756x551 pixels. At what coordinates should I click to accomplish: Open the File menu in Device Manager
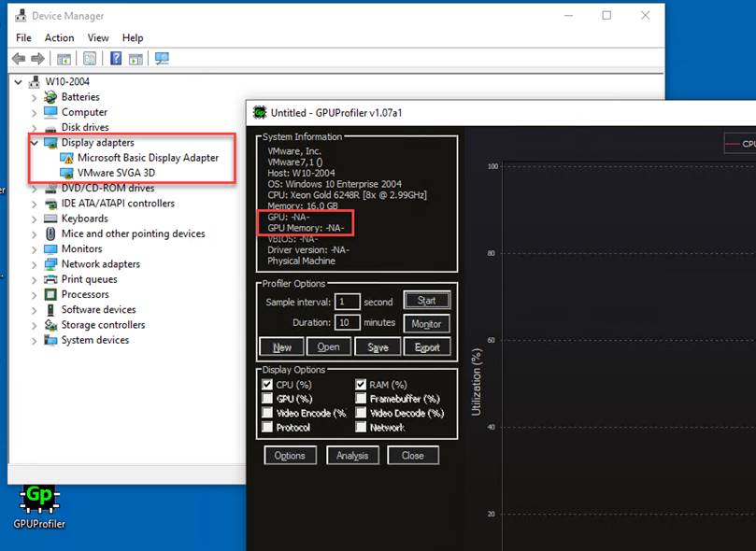pos(23,37)
